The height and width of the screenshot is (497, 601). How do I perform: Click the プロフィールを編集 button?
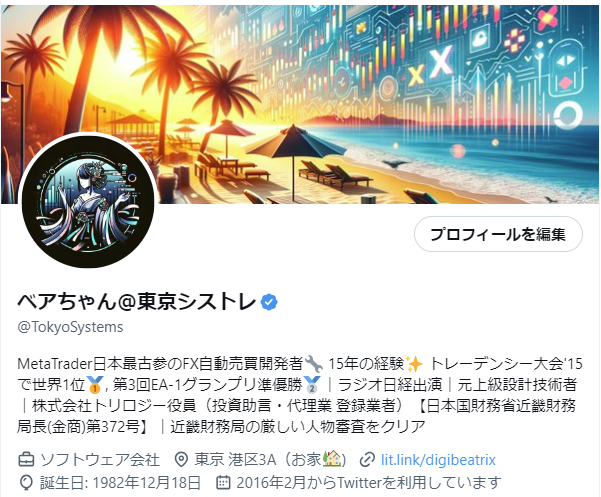(498, 234)
